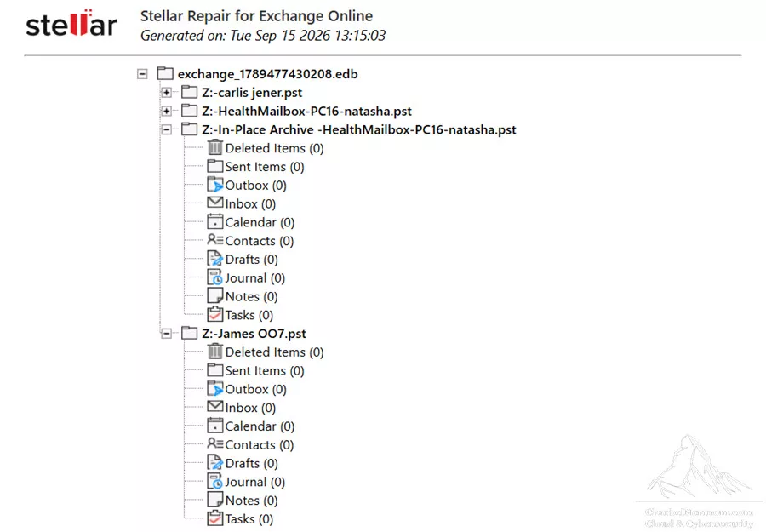
Task: Open Inbox (0) in James OO7
Action: (250, 408)
